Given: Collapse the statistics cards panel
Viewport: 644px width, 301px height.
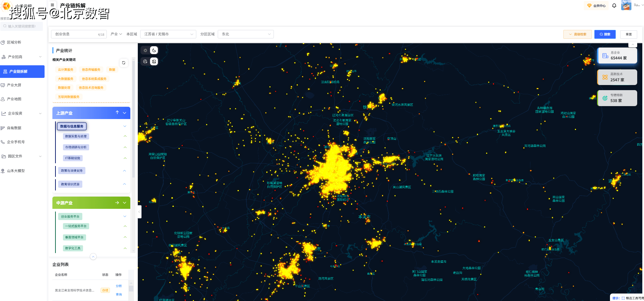Looking at the screenshot, I should tap(632, 45).
